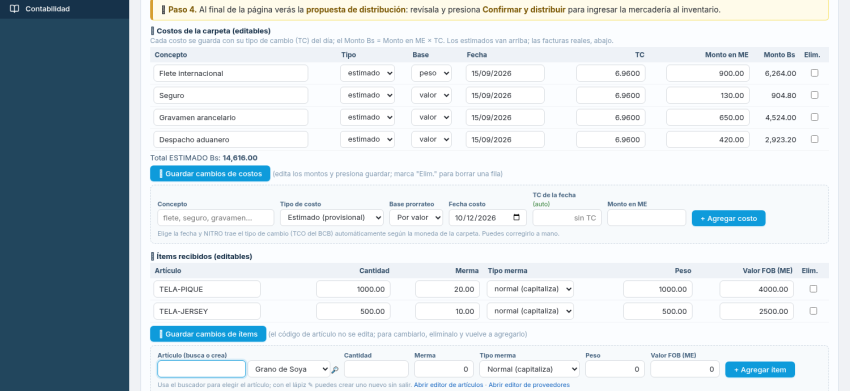Edit Monto en ME value 130.00
The image size is (850, 391).
(x=708, y=95)
